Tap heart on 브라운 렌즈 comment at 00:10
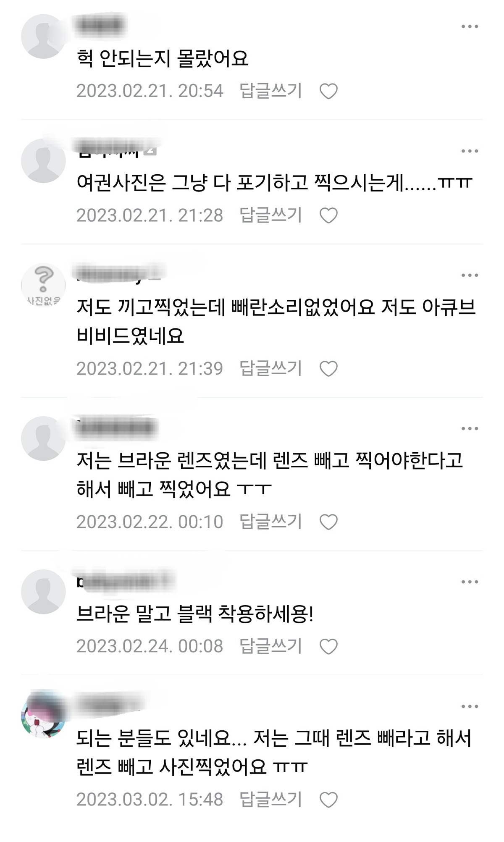Image resolution: width=504 pixels, height=842 pixels. pyautogui.click(x=328, y=522)
